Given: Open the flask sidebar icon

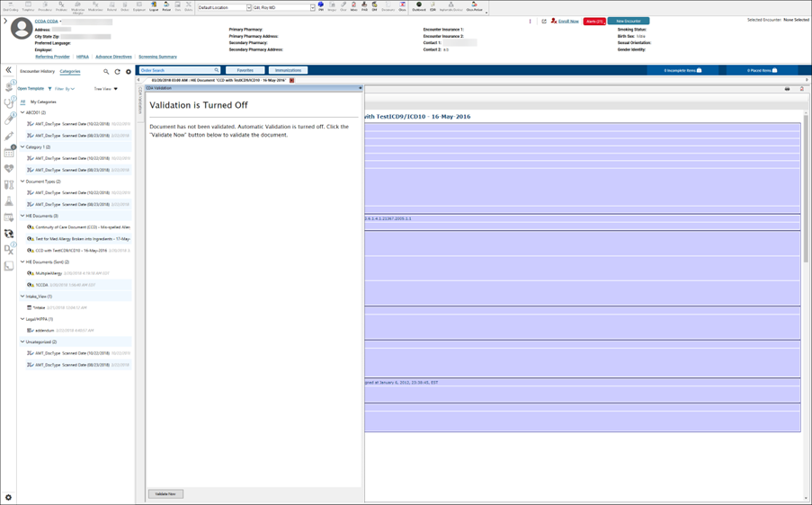Looking at the screenshot, I should (x=9, y=201).
